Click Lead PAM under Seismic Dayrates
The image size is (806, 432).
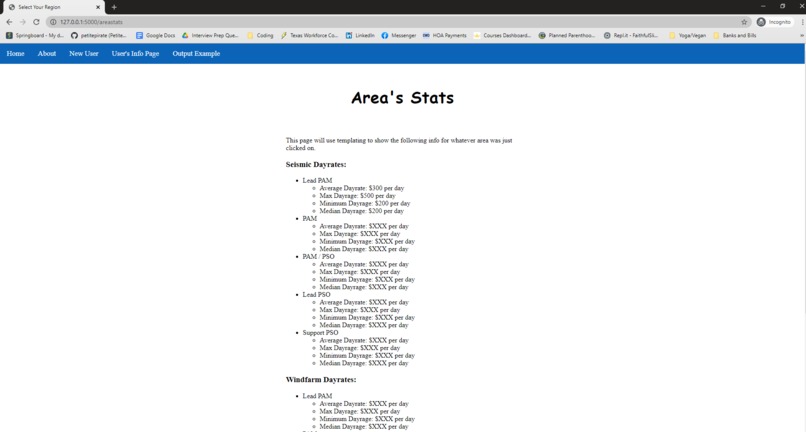(317, 181)
